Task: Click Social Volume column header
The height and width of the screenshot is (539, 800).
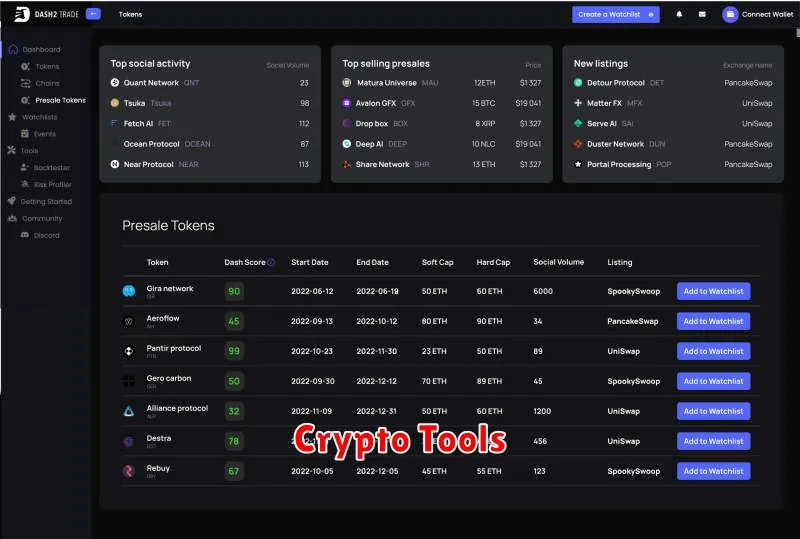Action: pos(559,262)
